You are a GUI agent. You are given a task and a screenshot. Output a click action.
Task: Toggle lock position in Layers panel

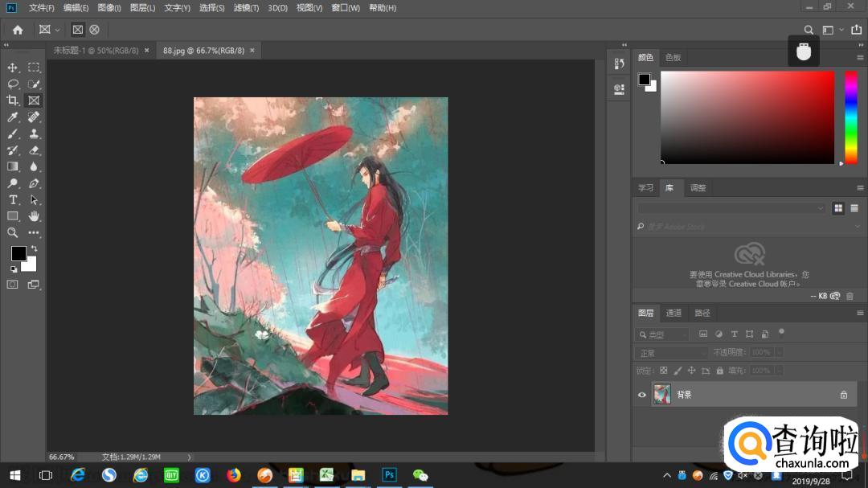point(691,370)
